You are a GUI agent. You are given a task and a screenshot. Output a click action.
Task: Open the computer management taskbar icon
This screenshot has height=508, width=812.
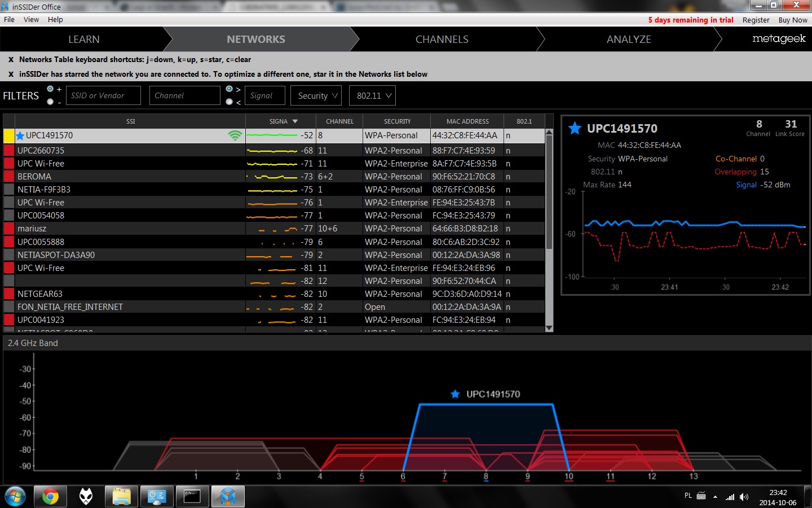157,497
